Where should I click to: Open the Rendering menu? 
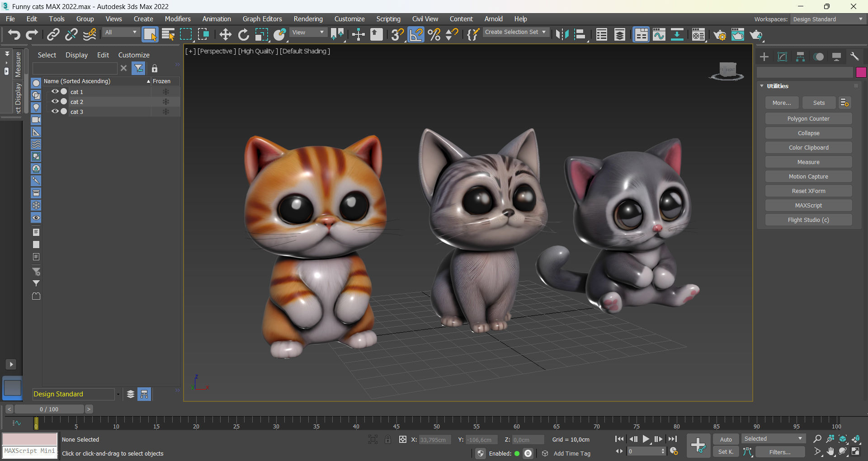308,19
